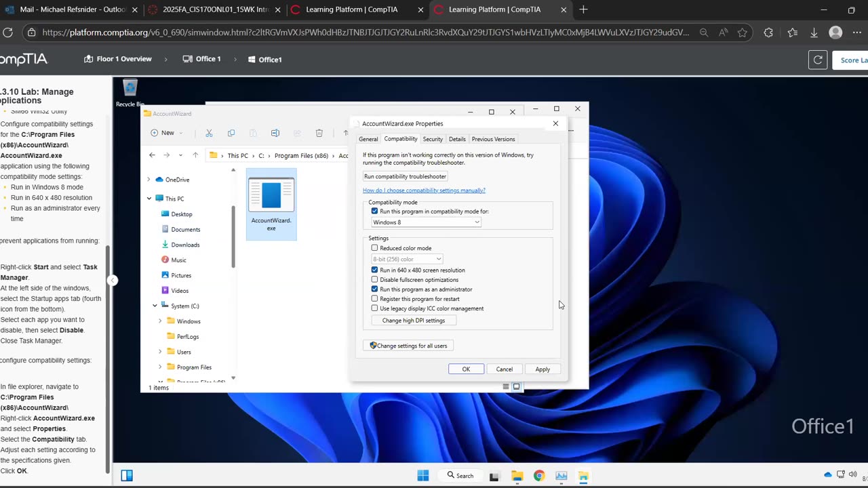Screen dimensions: 868x488
Task: Open the Details tab
Action: pyautogui.click(x=457, y=139)
